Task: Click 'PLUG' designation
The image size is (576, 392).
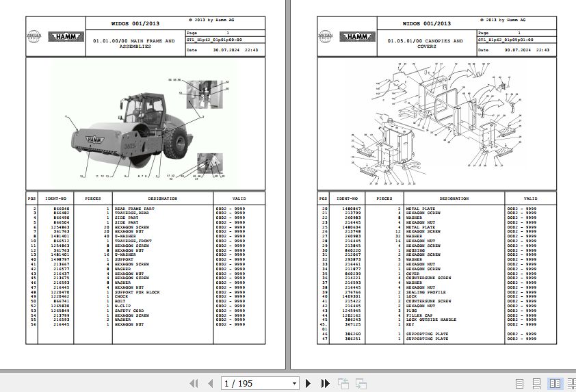Action: tap(411, 311)
